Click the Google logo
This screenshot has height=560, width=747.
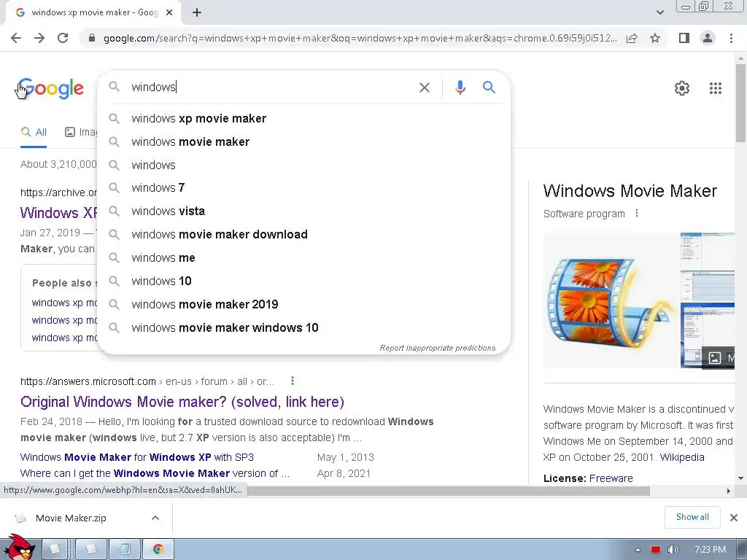pyautogui.click(x=50, y=88)
